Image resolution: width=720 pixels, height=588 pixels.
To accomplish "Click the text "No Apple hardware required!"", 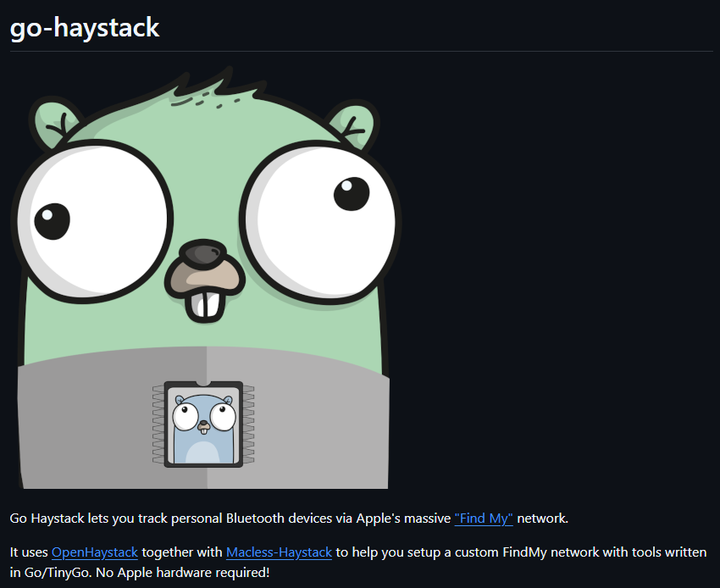I will (183, 573).
